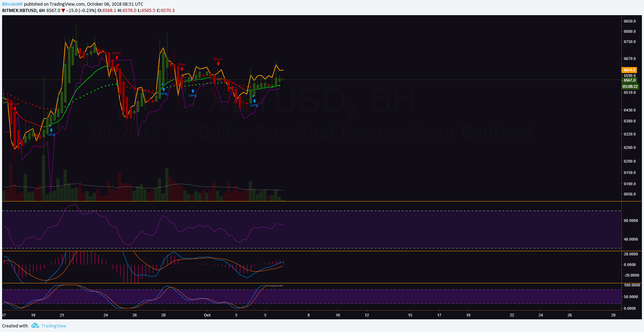
Task: Click the green 6567.0 current price tag
Action: 630,80
